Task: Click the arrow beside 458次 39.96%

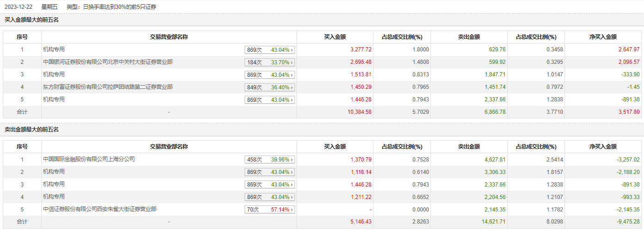Action: [292, 160]
